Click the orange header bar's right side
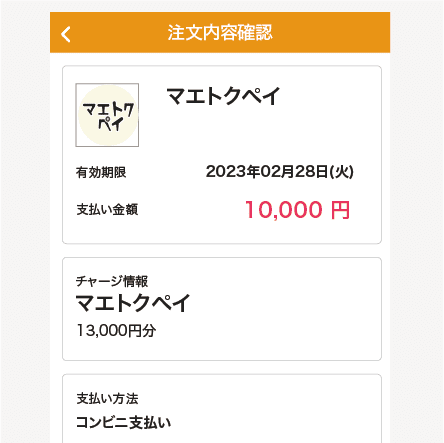The height and width of the screenshot is (443, 444). point(333,33)
